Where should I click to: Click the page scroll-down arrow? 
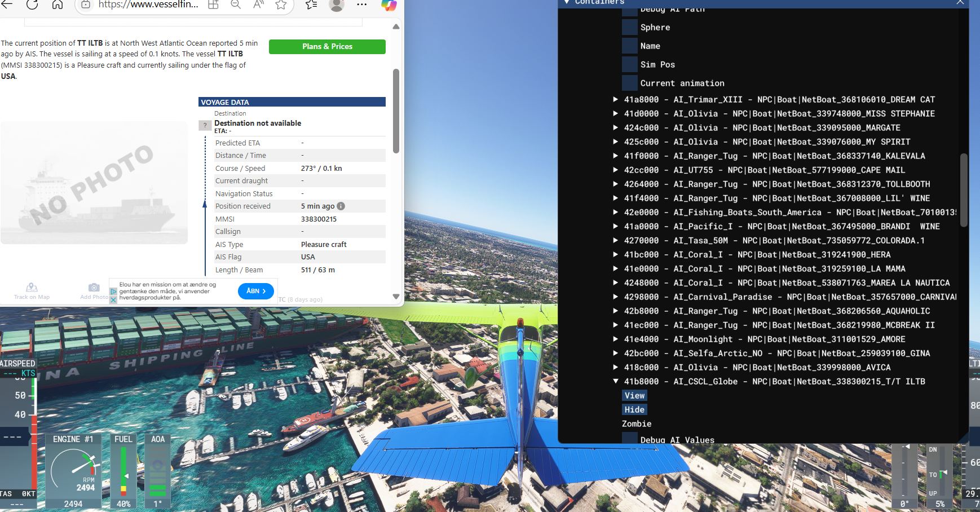pyautogui.click(x=396, y=296)
